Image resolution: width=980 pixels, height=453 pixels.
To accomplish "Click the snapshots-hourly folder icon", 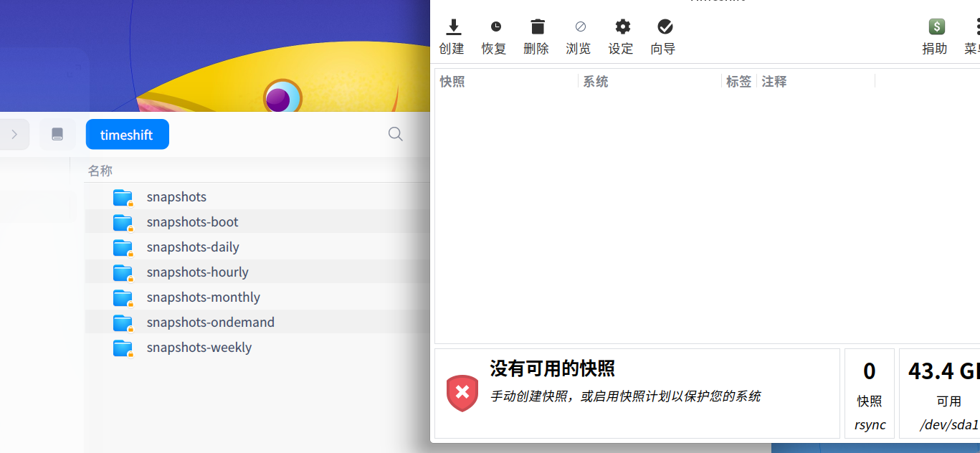I will [x=123, y=272].
